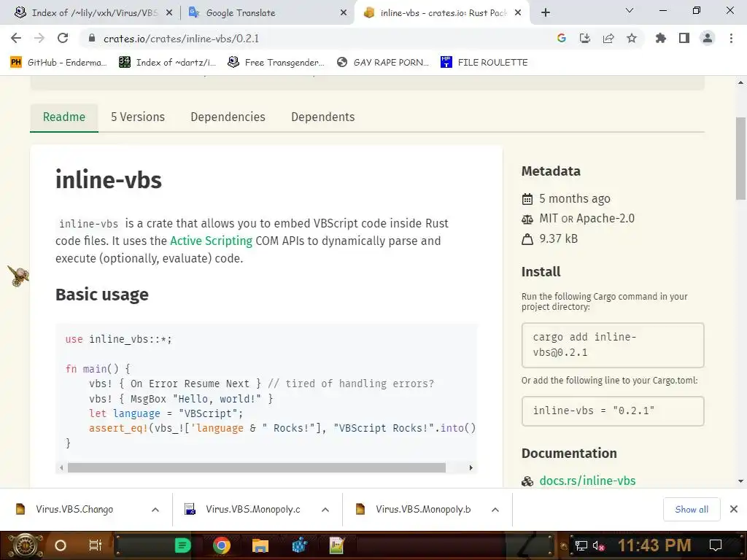This screenshot has height=560, width=747.
Task: Open the Dependents tab
Action: 322,117
